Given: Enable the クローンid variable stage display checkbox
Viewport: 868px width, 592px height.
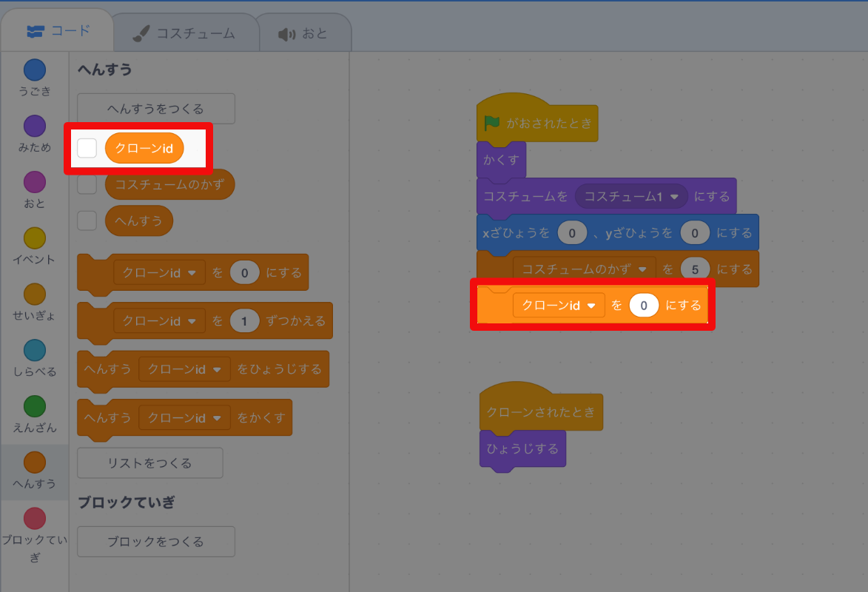Looking at the screenshot, I should pyautogui.click(x=87, y=148).
